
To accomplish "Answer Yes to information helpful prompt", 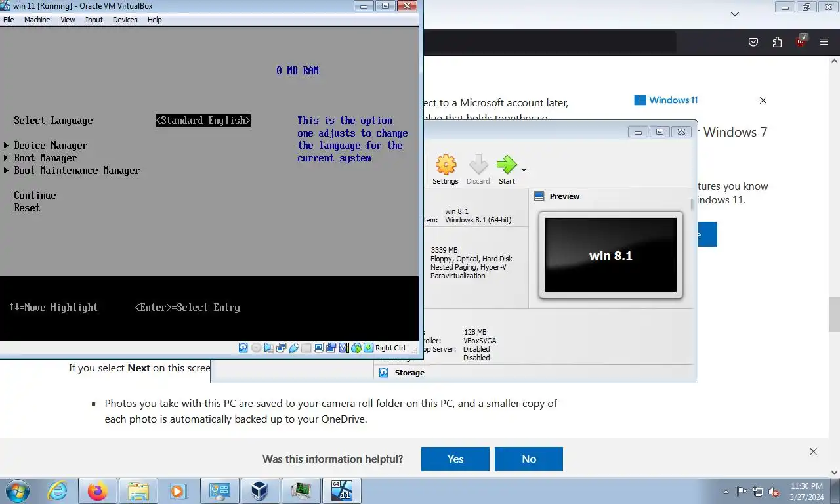I will [455, 459].
